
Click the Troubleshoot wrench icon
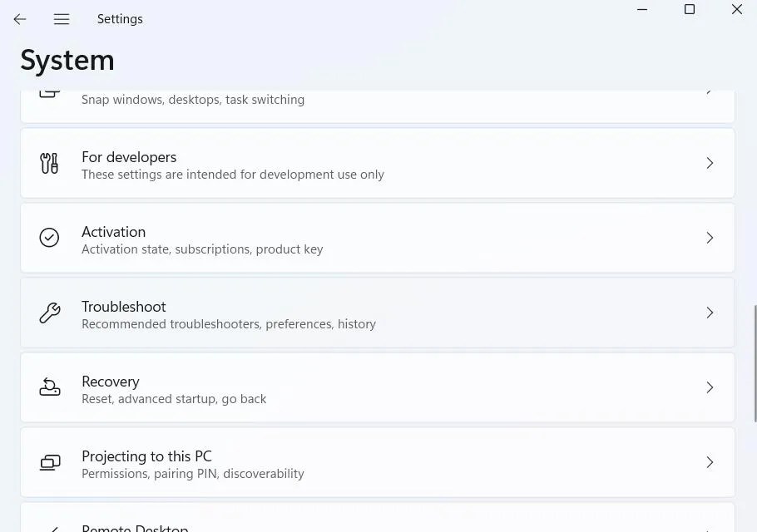[x=49, y=313]
